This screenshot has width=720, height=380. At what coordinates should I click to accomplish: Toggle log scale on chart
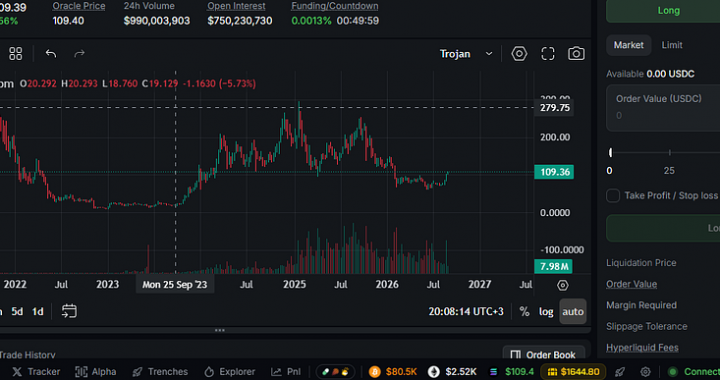pos(546,312)
